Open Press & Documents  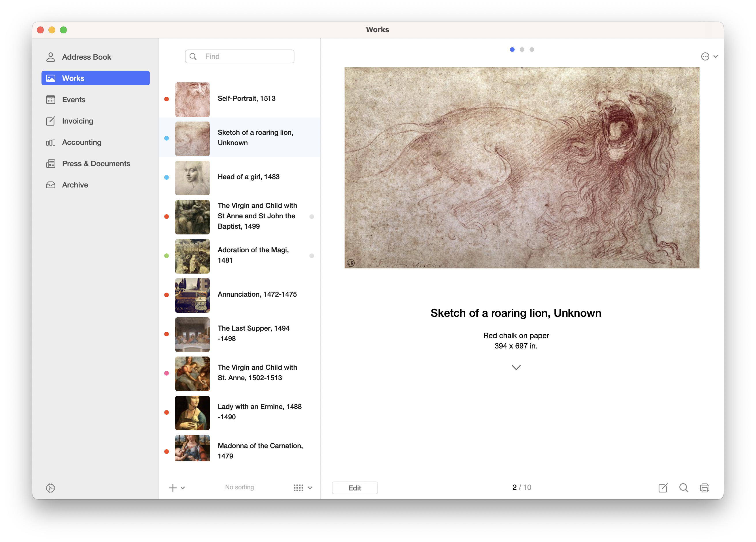[x=96, y=163]
